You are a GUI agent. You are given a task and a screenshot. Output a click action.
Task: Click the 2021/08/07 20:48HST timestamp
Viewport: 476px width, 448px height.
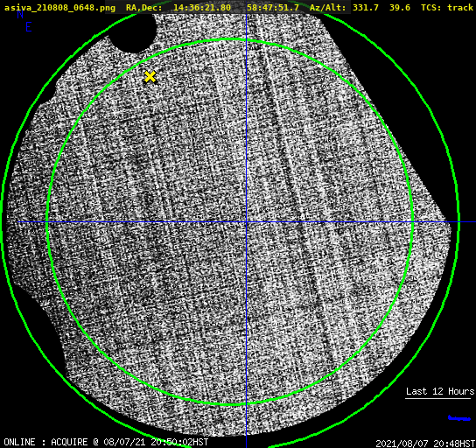pyautogui.click(x=425, y=444)
